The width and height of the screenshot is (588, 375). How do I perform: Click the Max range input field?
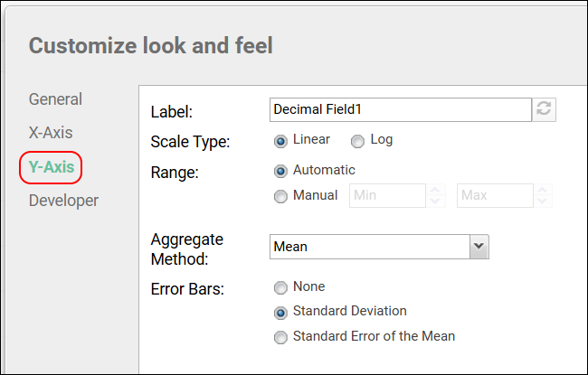pyautogui.click(x=493, y=195)
